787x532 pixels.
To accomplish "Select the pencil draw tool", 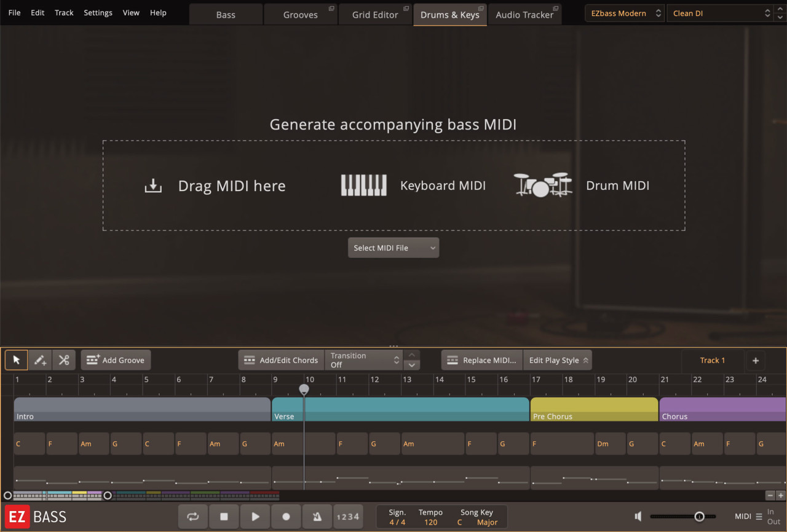I will coord(41,360).
